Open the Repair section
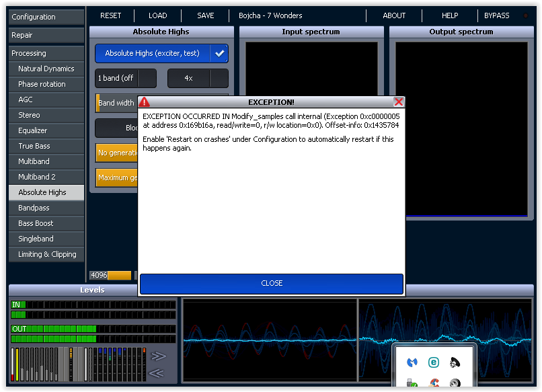 [46, 35]
